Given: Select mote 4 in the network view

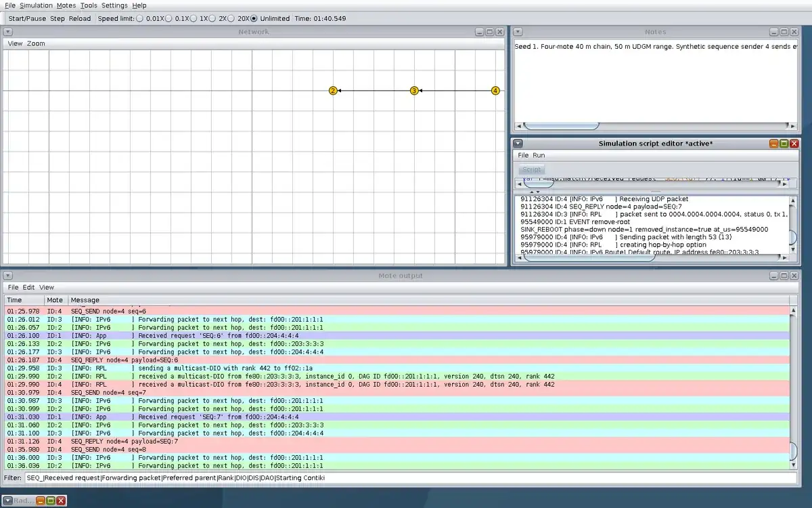Looking at the screenshot, I should click(495, 91).
